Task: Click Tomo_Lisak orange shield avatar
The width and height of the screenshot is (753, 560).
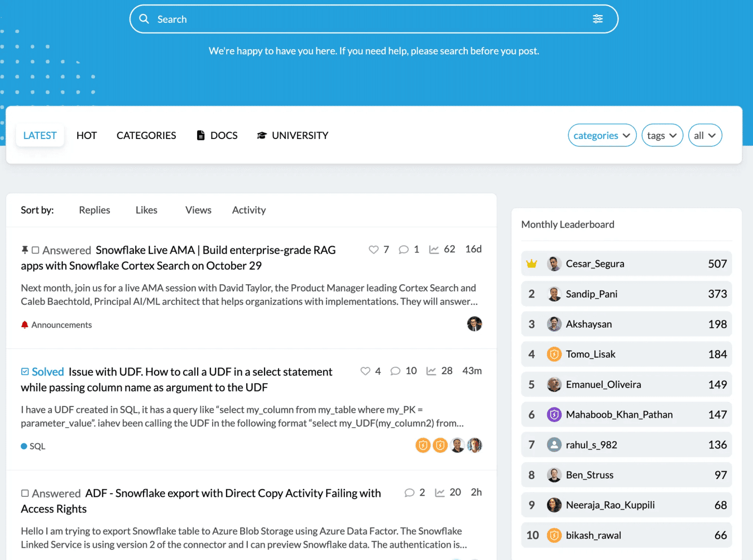Action: tap(554, 354)
